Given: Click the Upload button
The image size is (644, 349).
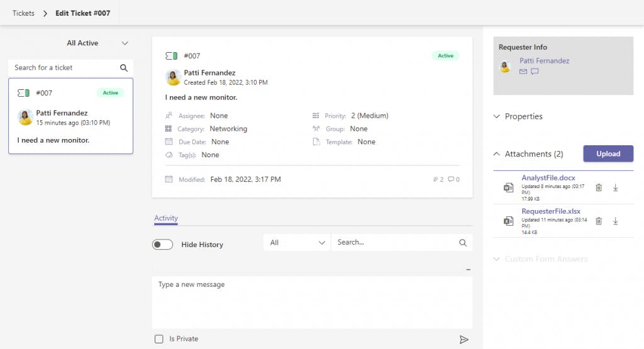Looking at the screenshot, I should [x=608, y=154].
